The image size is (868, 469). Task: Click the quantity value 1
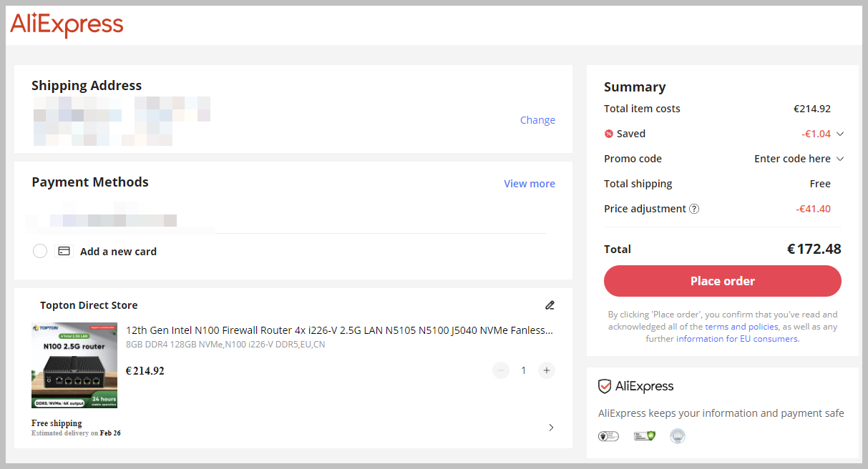[524, 370]
